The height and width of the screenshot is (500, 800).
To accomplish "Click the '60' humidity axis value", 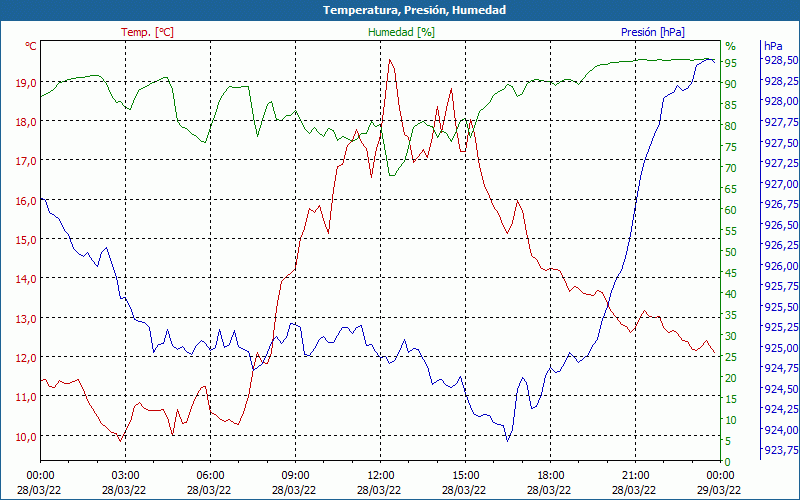I will [x=731, y=210].
